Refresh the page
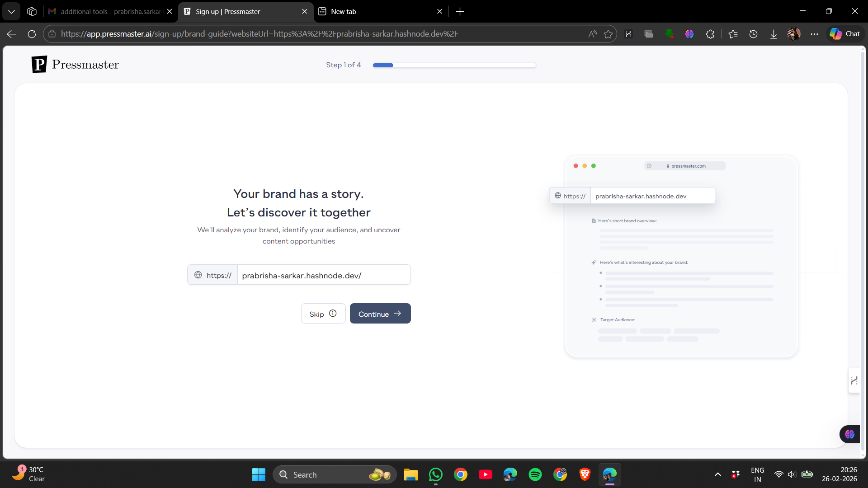 [32, 34]
